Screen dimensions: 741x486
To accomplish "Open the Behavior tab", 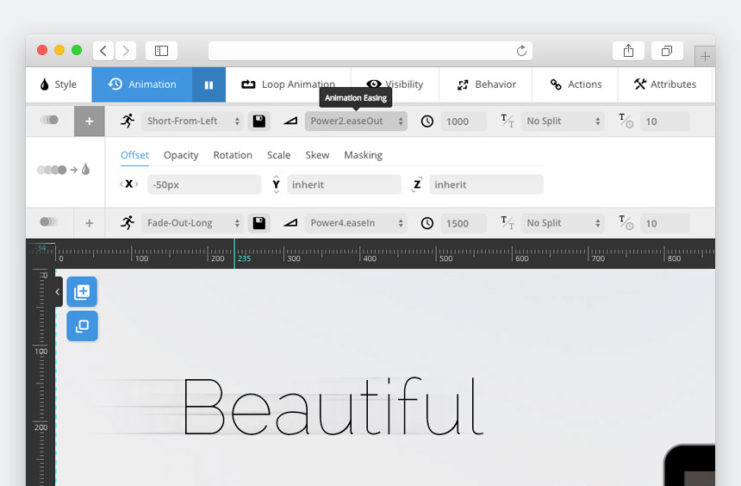I will click(x=486, y=85).
